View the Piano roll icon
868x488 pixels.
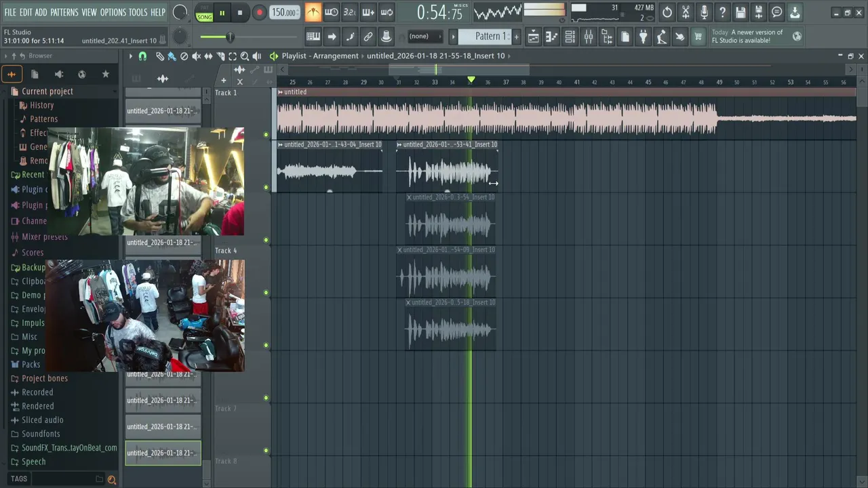552,37
